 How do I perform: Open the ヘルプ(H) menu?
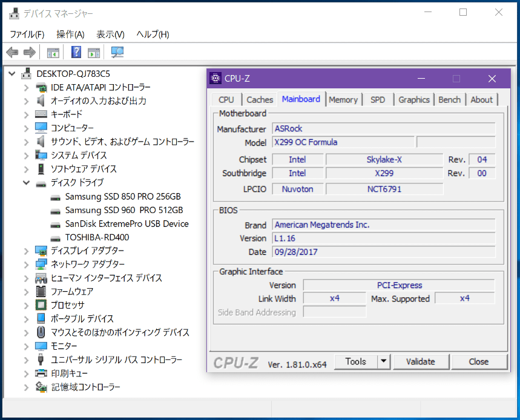153,34
